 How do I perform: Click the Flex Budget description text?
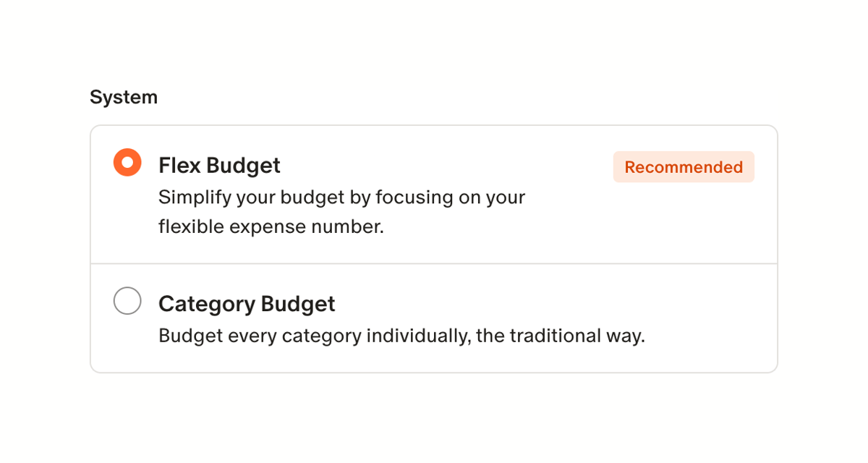[x=341, y=211]
